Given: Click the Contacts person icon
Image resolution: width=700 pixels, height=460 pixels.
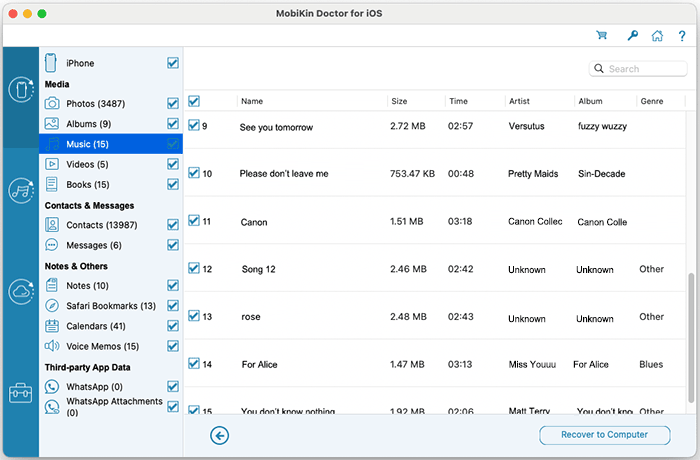Looking at the screenshot, I should point(52,225).
